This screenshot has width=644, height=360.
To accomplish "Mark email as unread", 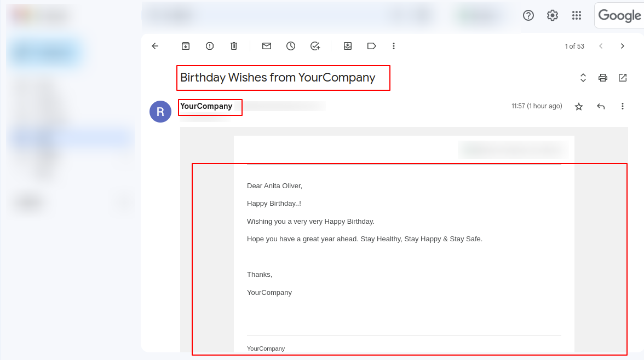I will coord(267,46).
